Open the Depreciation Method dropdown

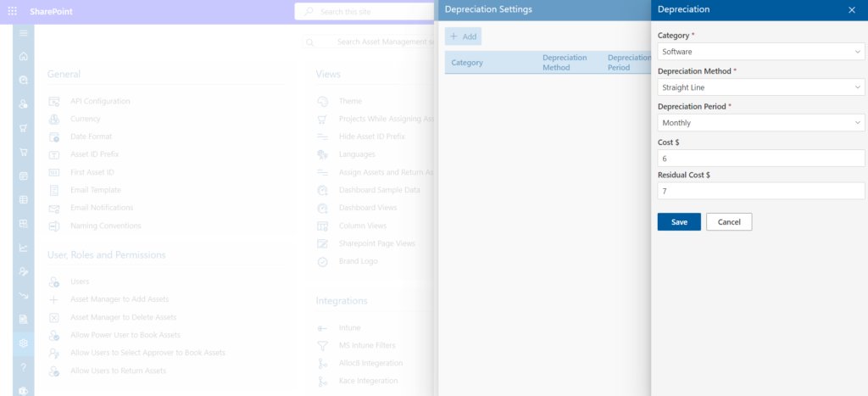[x=760, y=87]
